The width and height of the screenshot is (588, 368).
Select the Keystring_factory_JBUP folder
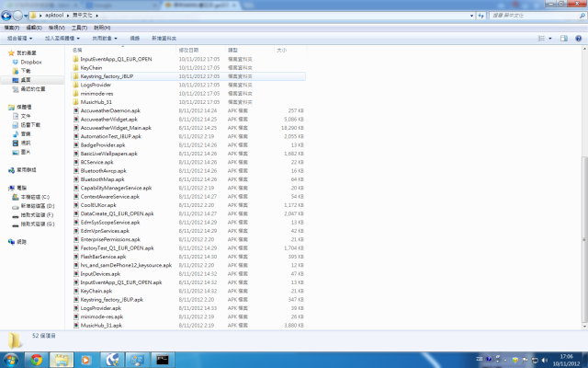click(188, 76)
